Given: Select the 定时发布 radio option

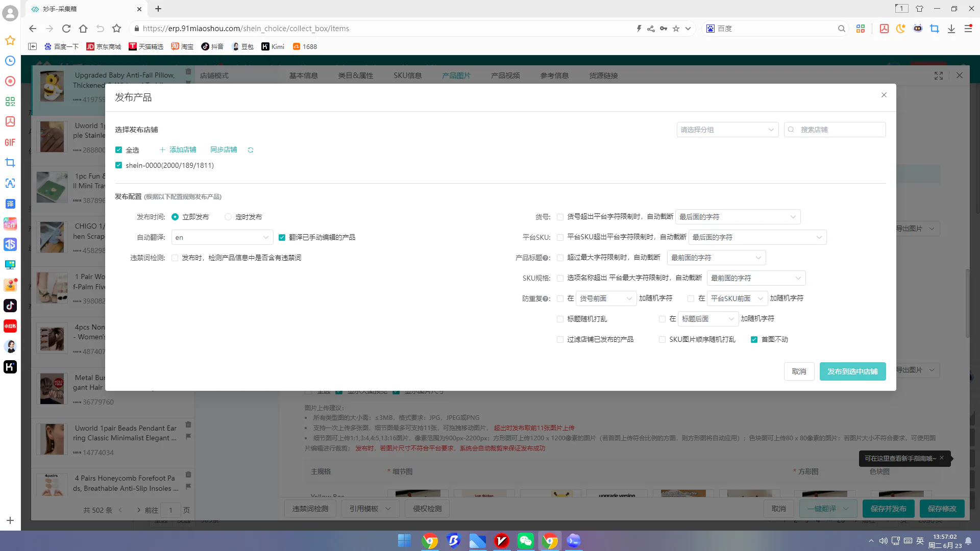Looking at the screenshot, I should point(228,217).
